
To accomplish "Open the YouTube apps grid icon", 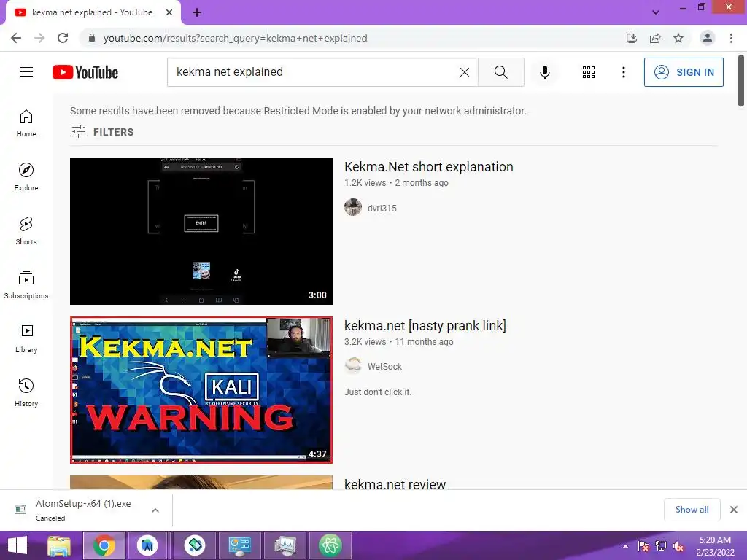I will pyautogui.click(x=589, y=72).
